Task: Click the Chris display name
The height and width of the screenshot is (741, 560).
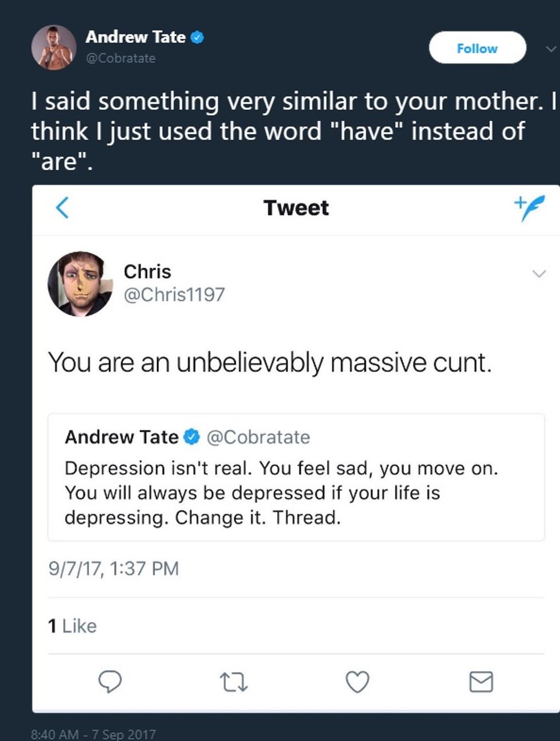Action: 147,271
